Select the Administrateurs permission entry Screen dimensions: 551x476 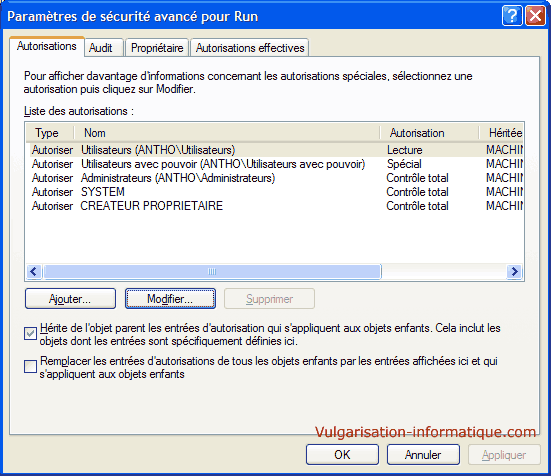pyautogui.click(x=274, y=178)
